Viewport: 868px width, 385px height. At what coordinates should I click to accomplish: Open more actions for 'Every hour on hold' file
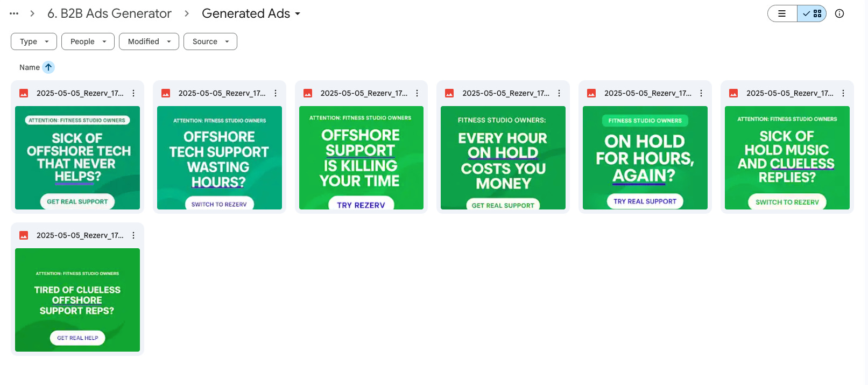[x=559, y=93]
